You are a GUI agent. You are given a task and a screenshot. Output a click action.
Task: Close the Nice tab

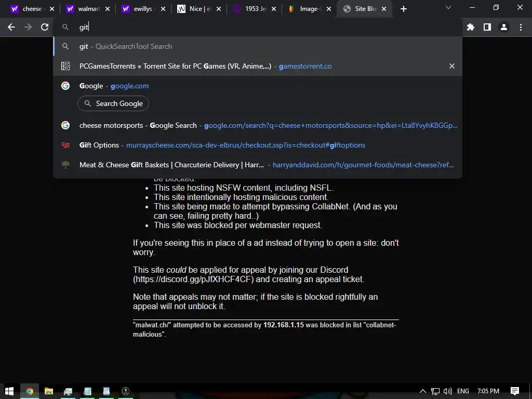pyautogui.click(x=219, y=9)
